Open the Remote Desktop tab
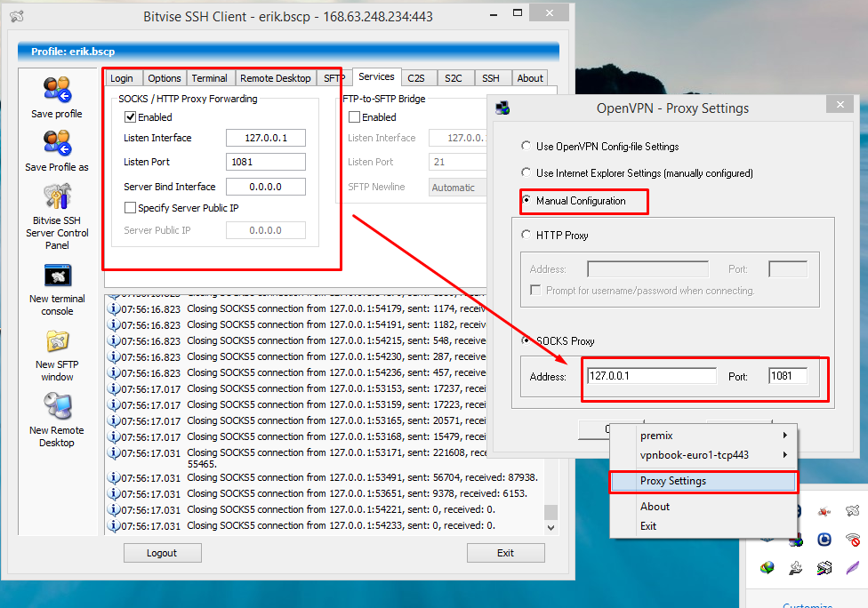This screenshot has width=868, height=608. pyautogui.click(x=275, y=78)
